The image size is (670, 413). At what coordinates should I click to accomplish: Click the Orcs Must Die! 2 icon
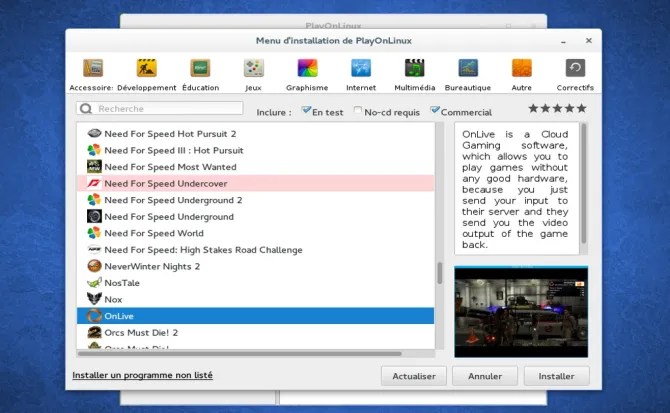94,332
